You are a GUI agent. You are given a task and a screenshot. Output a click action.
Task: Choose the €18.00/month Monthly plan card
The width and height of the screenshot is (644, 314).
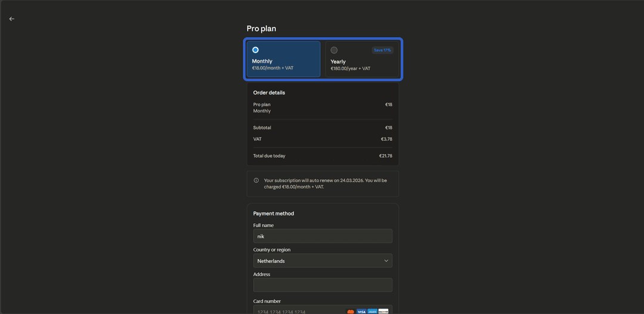283,59
